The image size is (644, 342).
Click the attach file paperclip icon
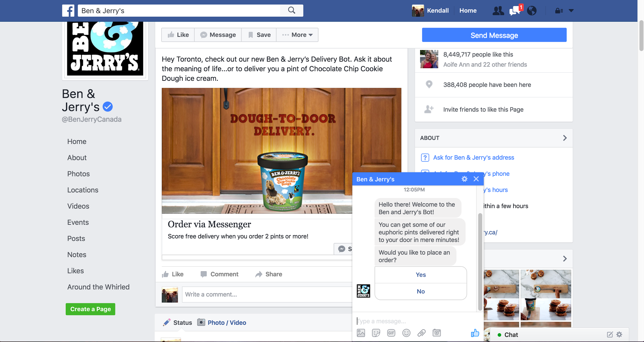click(x=421, y=333)
